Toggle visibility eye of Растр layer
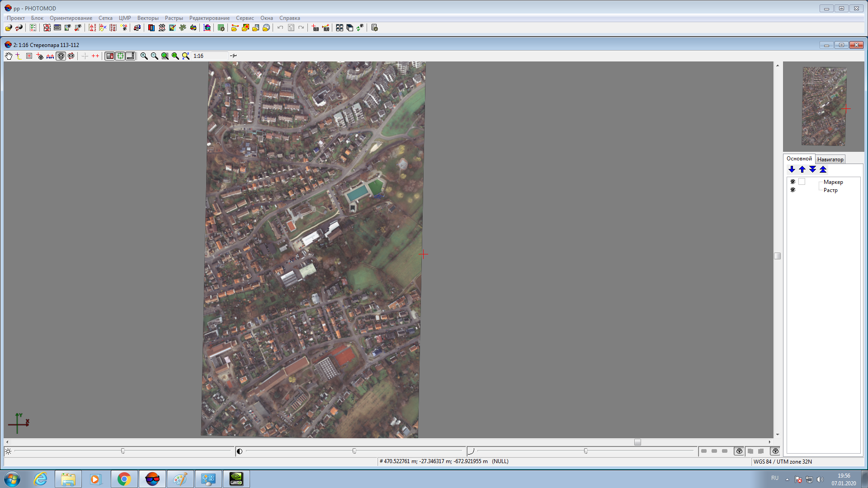 (793, 190)
